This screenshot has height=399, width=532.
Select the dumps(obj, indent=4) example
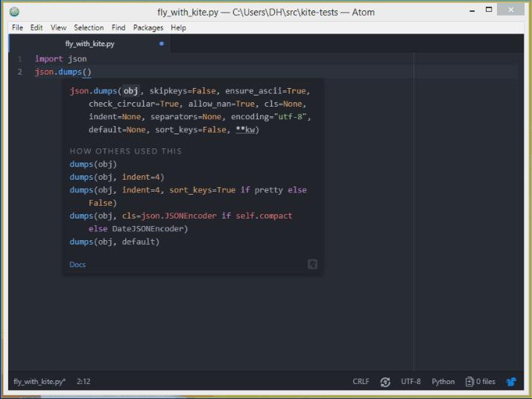pos(117,177)
